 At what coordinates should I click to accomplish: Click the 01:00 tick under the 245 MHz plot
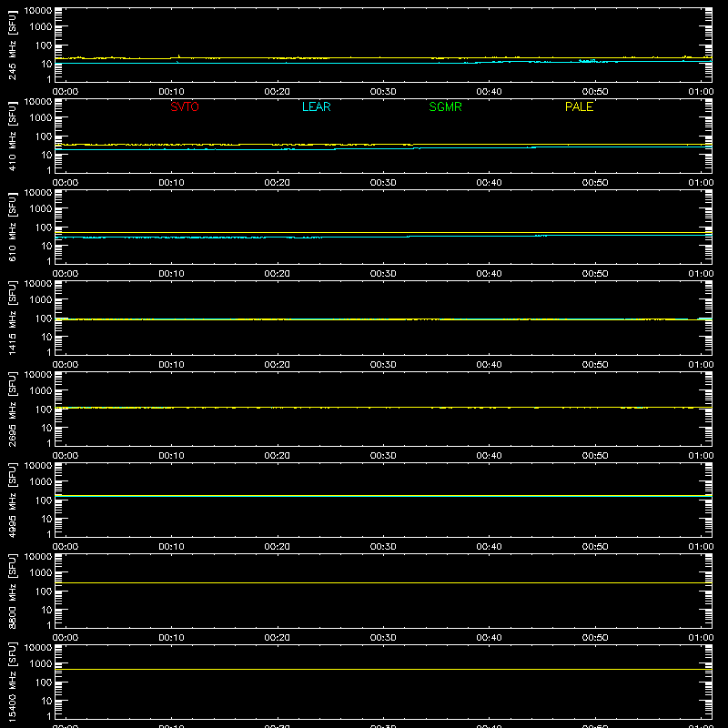tap(701, 92)
